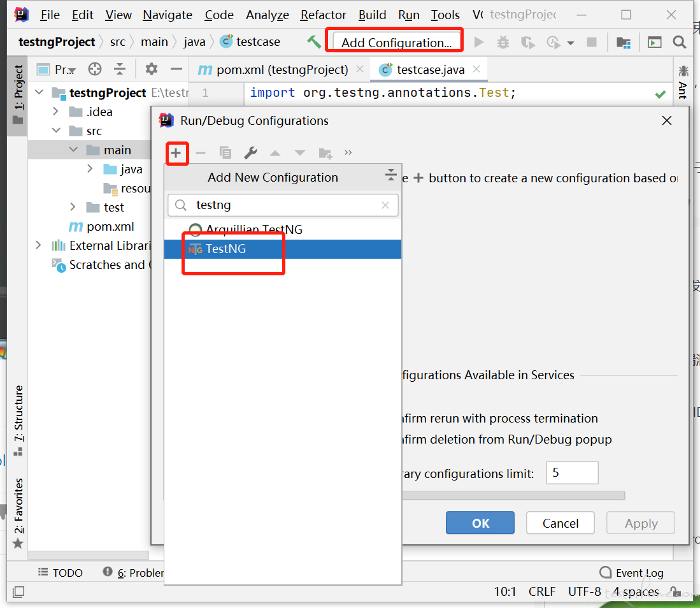Click tool windows quick access icon
The image size is (700, 608).
(18, 592)
